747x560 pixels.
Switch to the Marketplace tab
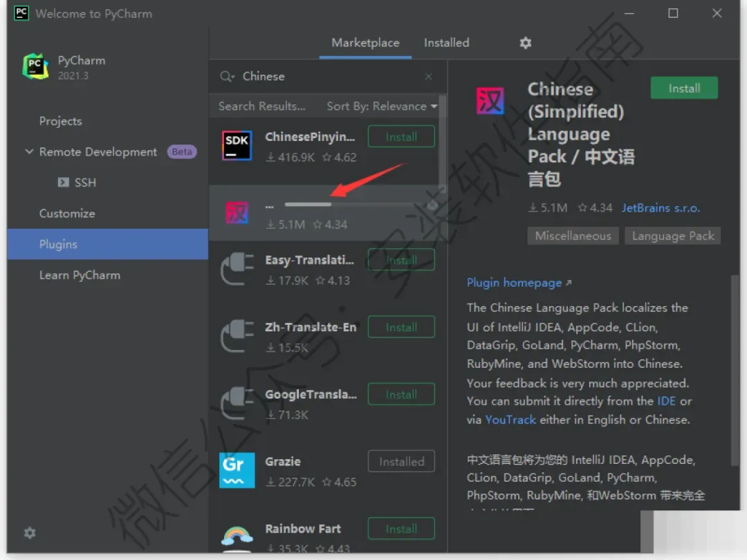[365, 43]
